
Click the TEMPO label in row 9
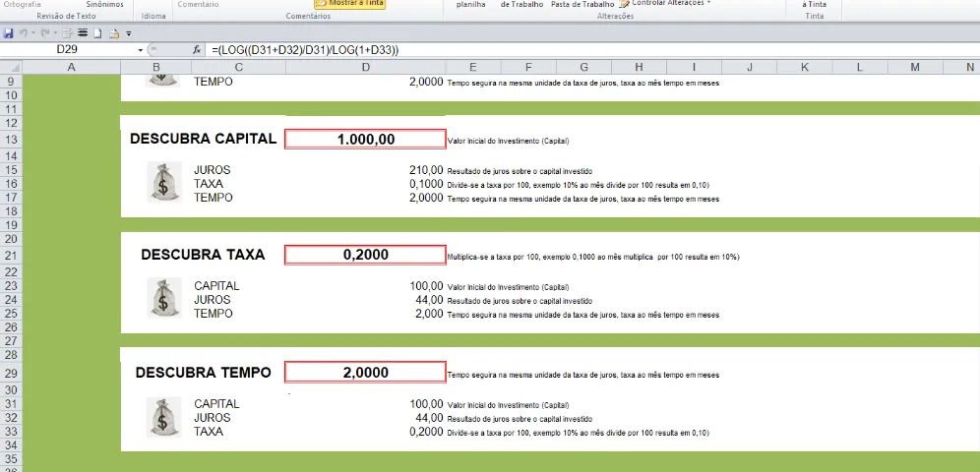(x=214, y=82)
